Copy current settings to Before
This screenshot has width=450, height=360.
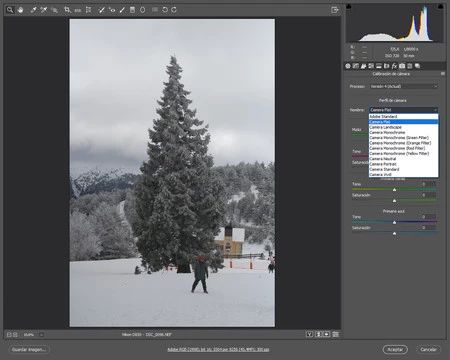pos(327,334)
